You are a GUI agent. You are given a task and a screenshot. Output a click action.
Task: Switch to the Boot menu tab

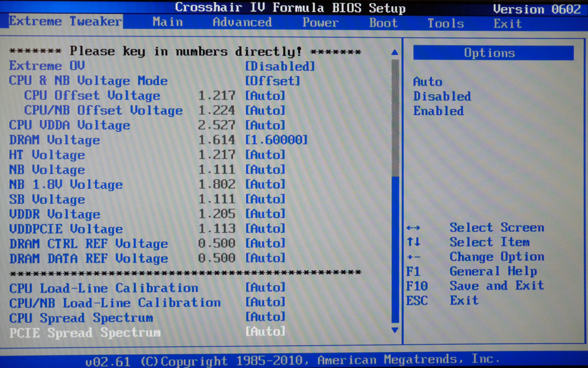point(383,23)
